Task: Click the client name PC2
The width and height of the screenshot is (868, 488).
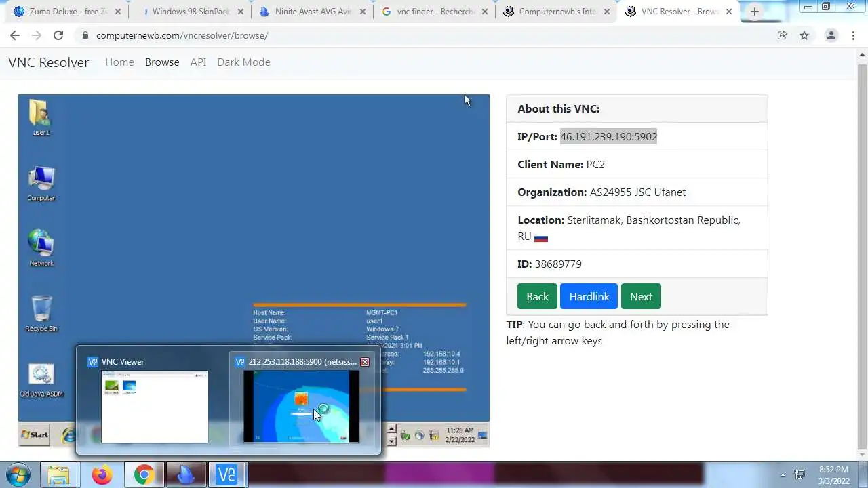Action: [x=595, y=165]
